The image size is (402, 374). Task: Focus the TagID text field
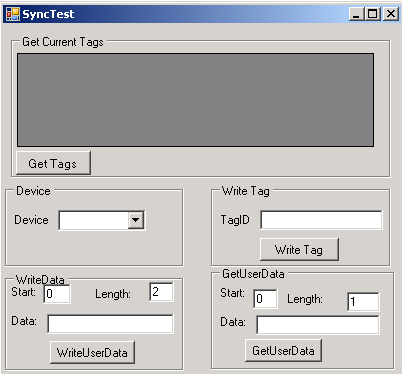point(321,220)
